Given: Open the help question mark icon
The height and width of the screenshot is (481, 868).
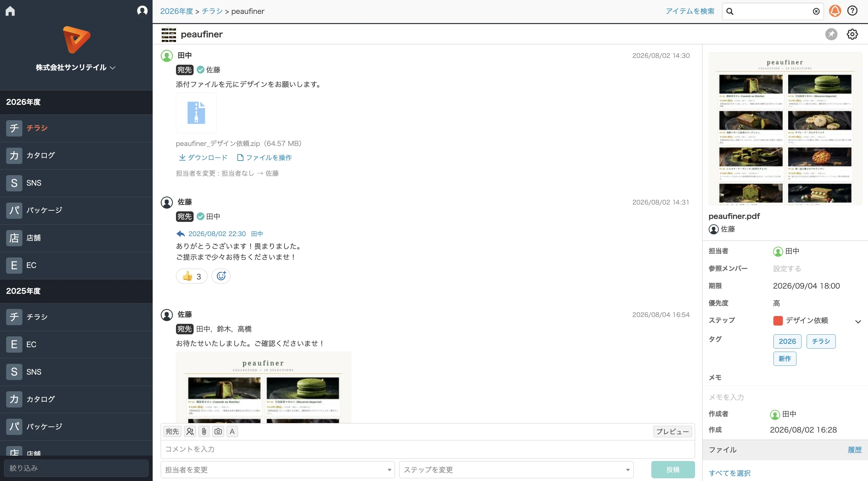Looking at the screenshot, I should pyautogui.click(x=852, y=11).
